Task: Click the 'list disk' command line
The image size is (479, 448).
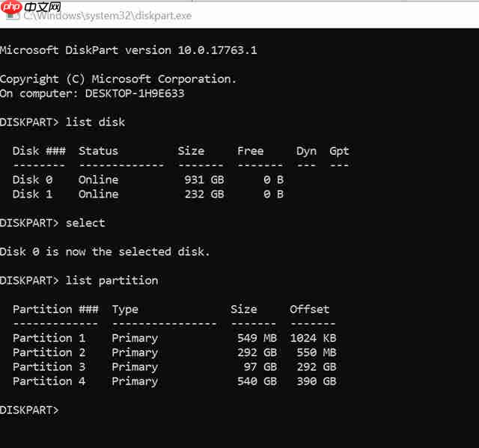Action: pos(62,122)
